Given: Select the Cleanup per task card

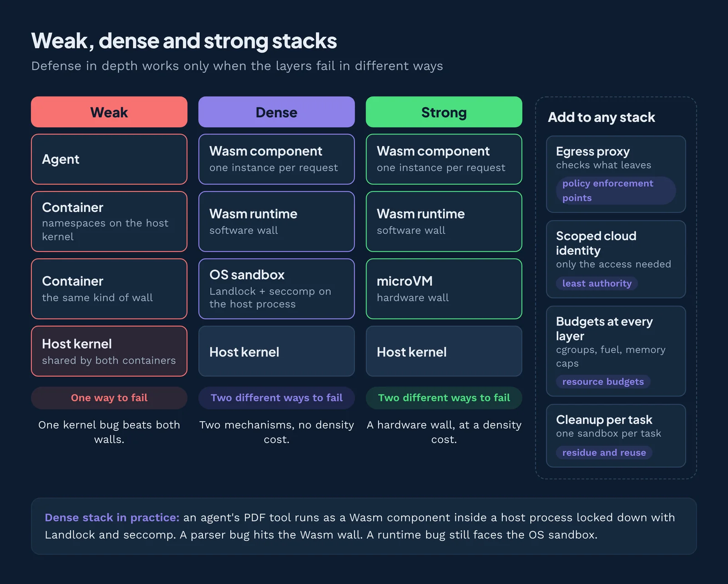Looking at the screenshot, I should point(616,436).
